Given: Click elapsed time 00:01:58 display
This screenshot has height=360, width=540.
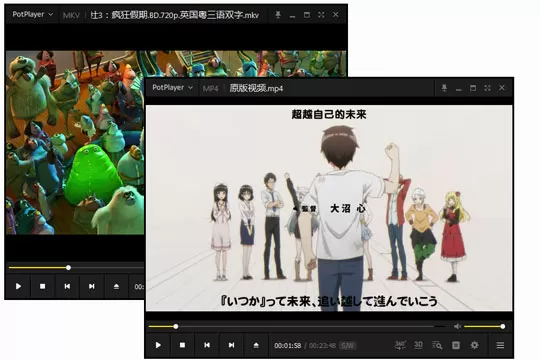Looking at the screenshot, I should [x=288, y=345].
